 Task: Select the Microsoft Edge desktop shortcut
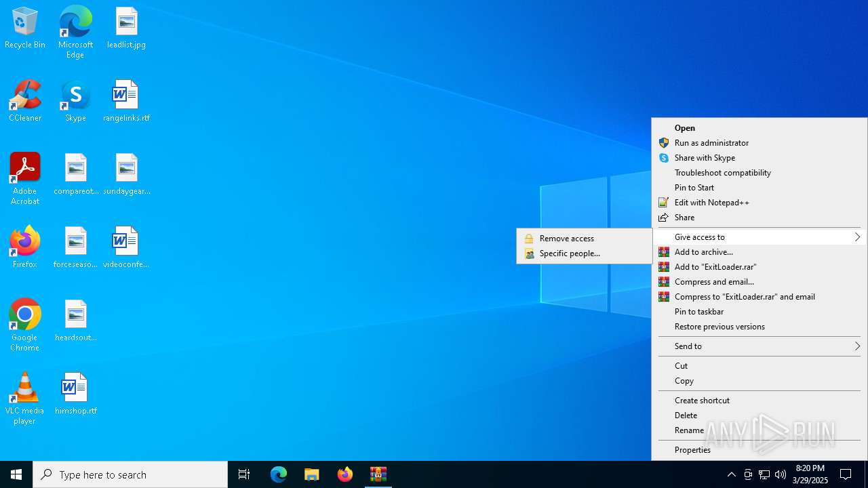click(75, 32)
